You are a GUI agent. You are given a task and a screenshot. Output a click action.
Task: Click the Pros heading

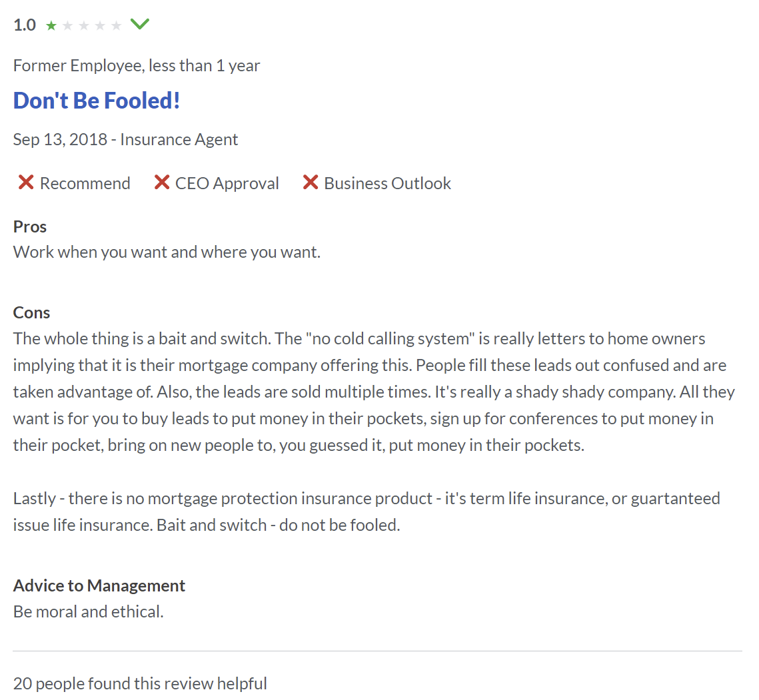click(29, 226)
